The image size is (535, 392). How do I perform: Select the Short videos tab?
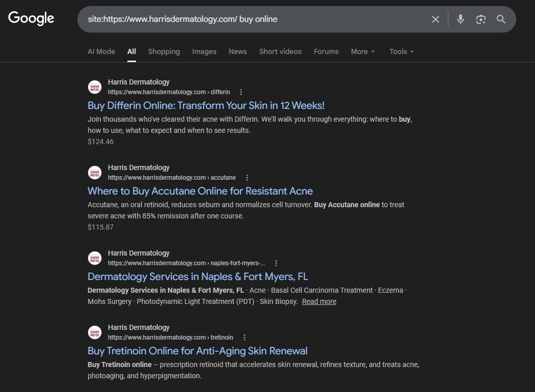280,51
